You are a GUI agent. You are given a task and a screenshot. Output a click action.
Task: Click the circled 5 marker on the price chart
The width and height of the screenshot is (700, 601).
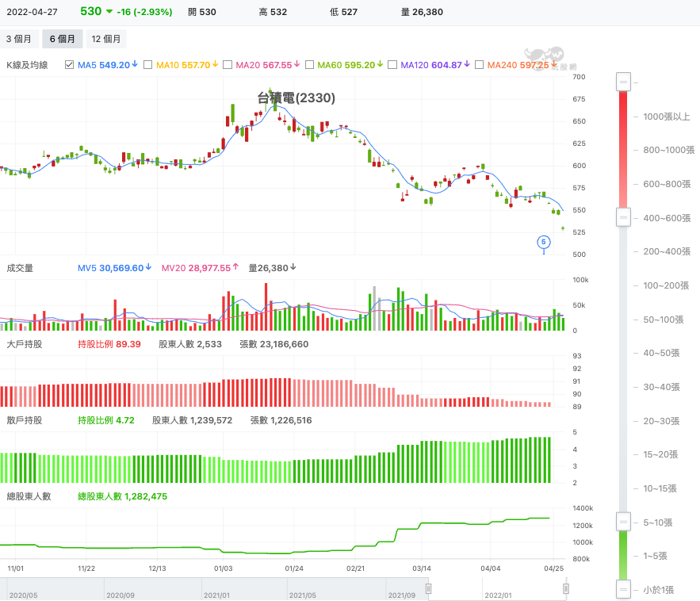coord(543,242)
